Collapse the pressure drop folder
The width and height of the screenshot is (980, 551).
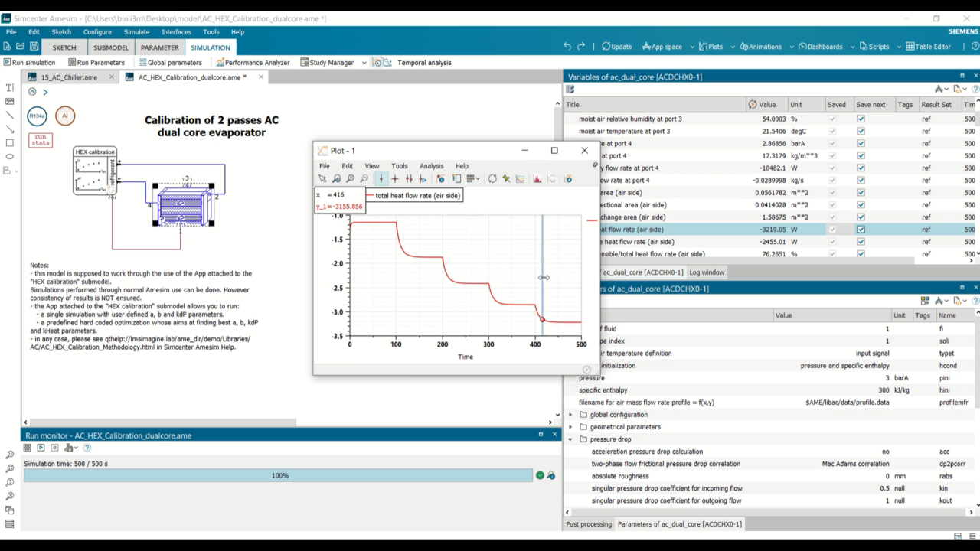click(570, 439)
